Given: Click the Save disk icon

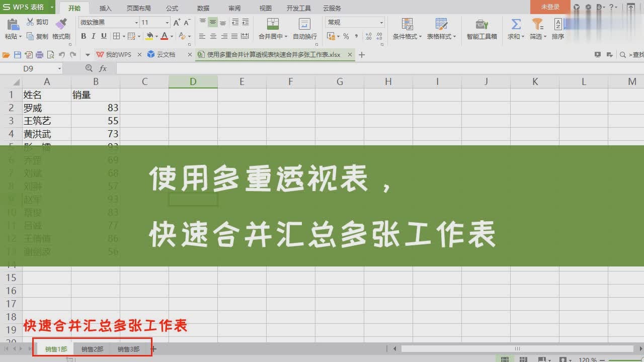Looking at the screenshot, I should pos(18,54).
